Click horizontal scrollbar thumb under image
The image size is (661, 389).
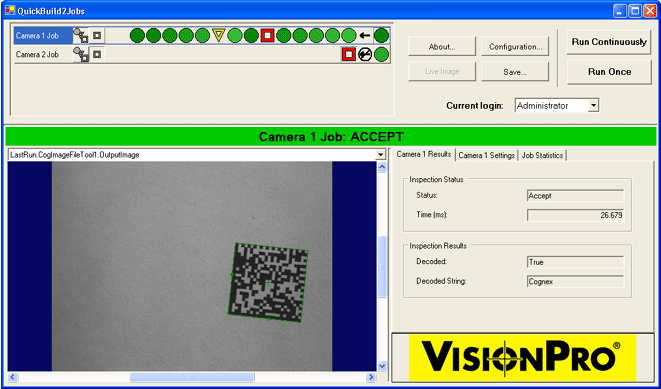[x=192, y=377]
